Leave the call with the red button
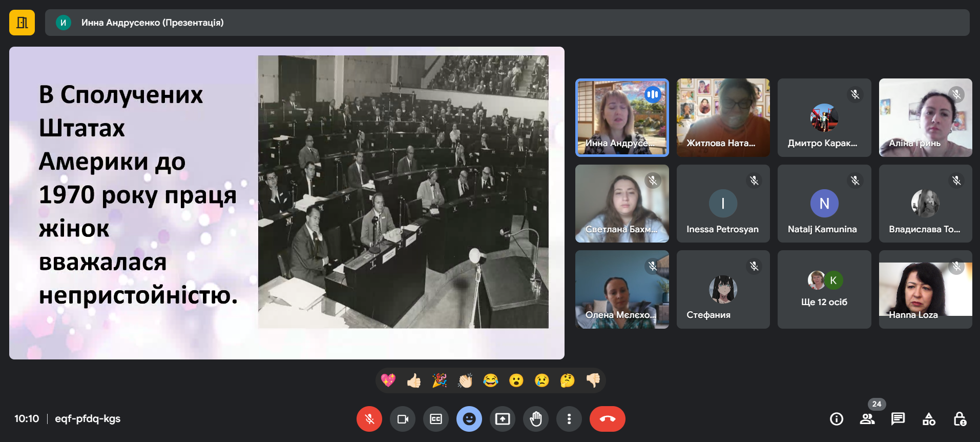The image size is (980, 442). tap(607, 419)
